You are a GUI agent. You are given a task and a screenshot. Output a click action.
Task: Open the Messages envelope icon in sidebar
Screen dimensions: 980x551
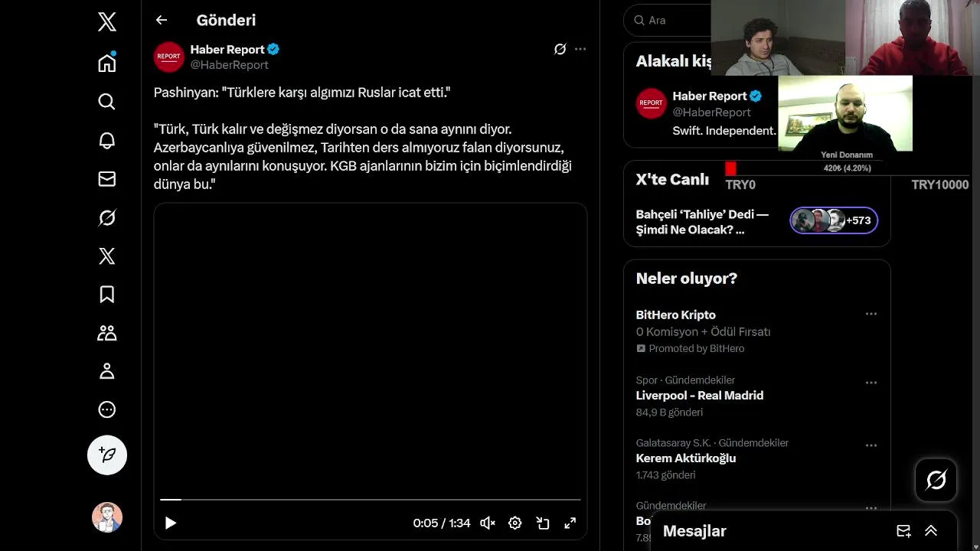107,178
